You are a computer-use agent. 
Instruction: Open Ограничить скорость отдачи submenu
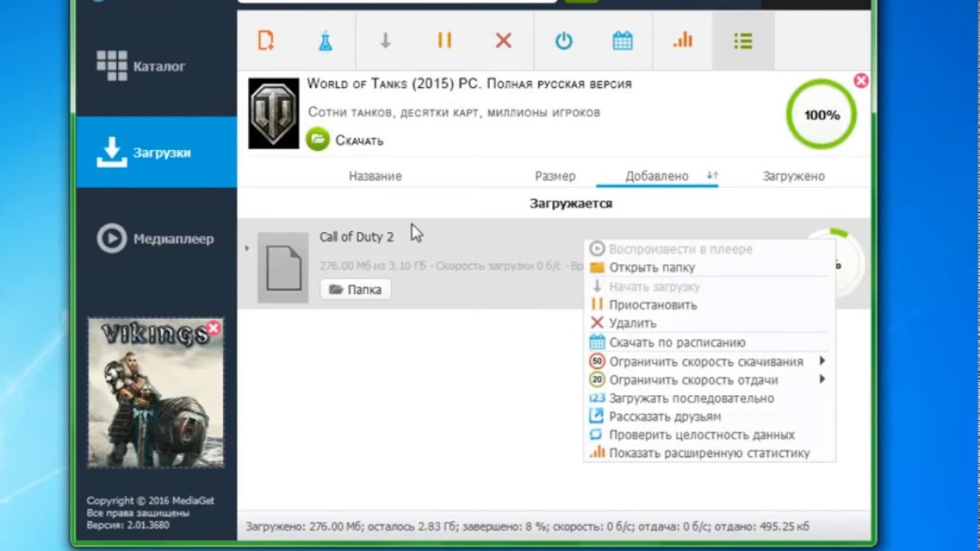coord(709,380)
